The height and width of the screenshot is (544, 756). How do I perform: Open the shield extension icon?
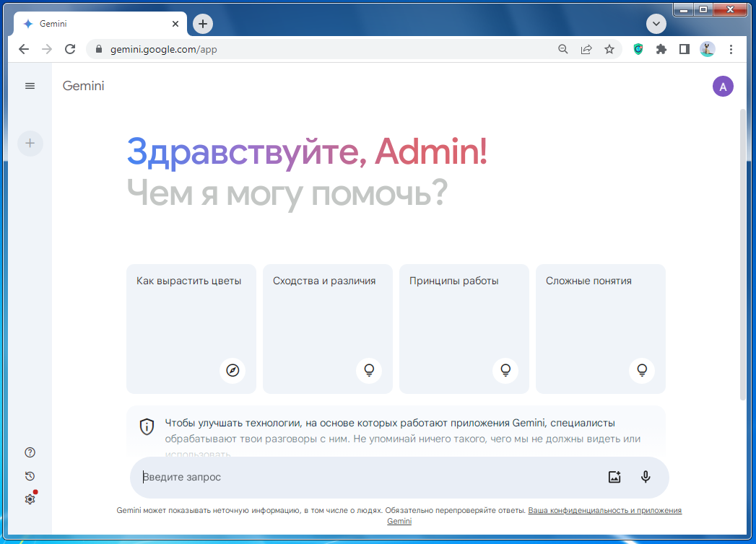tap(638, 49)
